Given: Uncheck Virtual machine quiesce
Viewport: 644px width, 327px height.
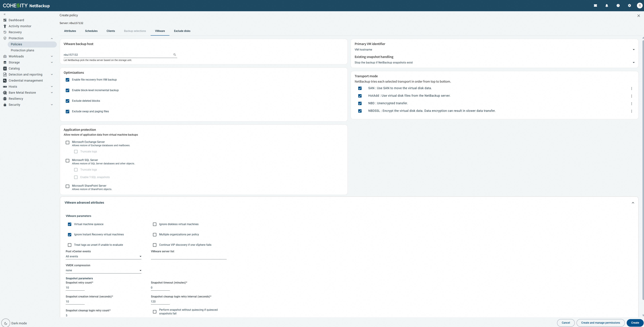Looking at the screenshot, I should (x=69, y=224).
